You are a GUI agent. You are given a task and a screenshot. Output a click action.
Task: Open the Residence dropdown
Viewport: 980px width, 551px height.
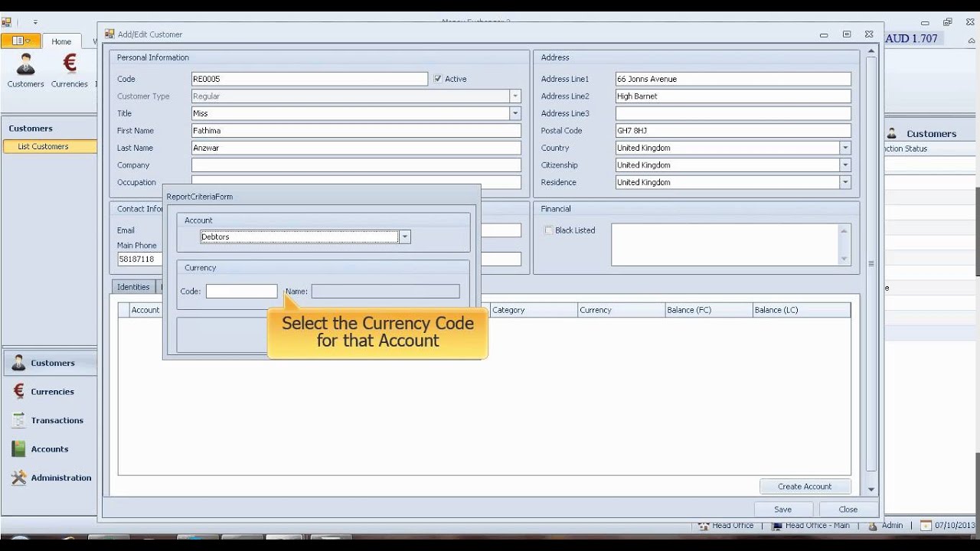[x=845, y=182]
